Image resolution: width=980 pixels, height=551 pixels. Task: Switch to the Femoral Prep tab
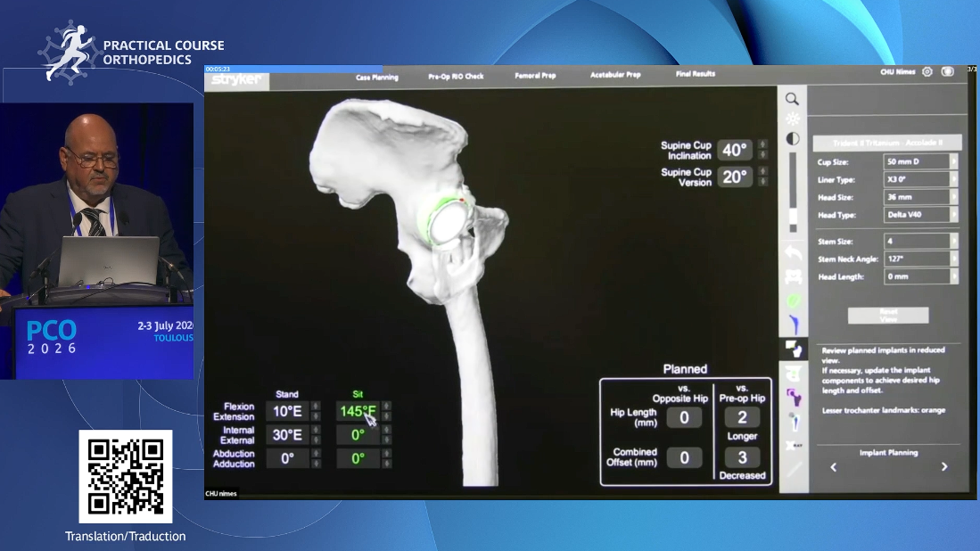535,76
